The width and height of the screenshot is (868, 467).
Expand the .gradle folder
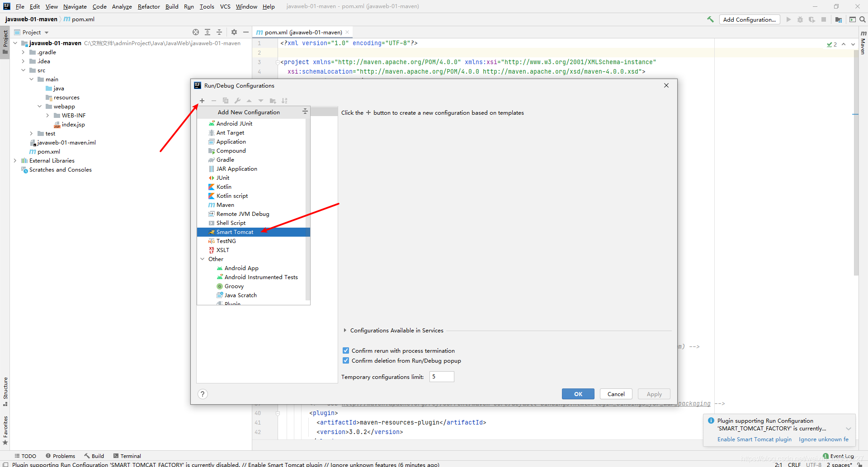pos(24,52)
